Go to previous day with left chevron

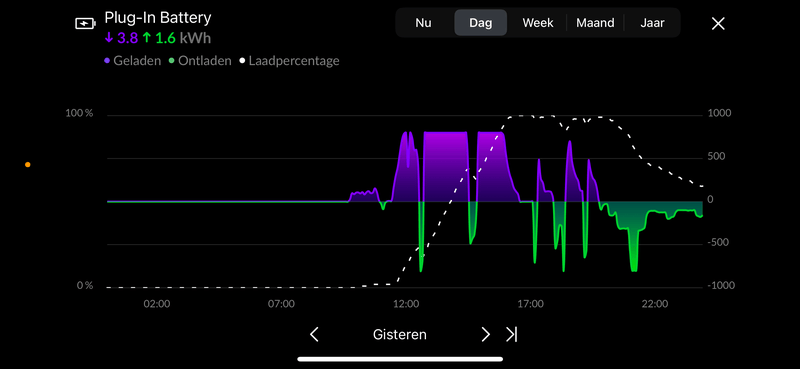click(x=314, y=335)
